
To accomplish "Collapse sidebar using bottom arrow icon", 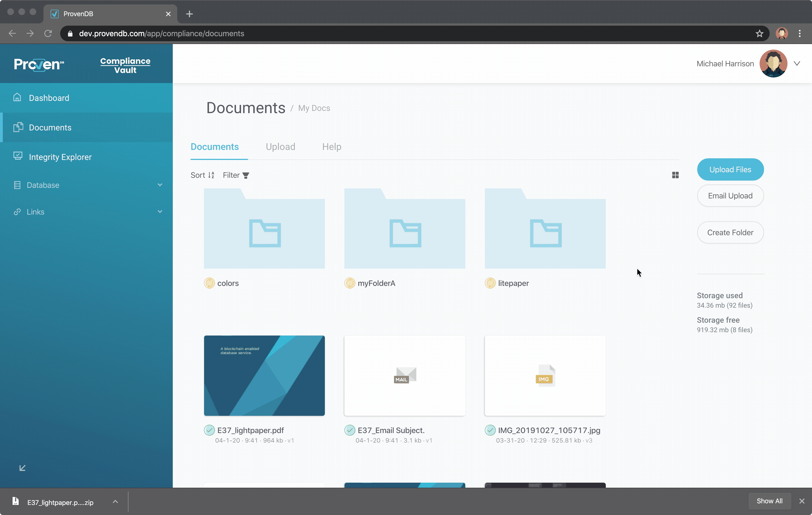I will click(x=22, y=468).
